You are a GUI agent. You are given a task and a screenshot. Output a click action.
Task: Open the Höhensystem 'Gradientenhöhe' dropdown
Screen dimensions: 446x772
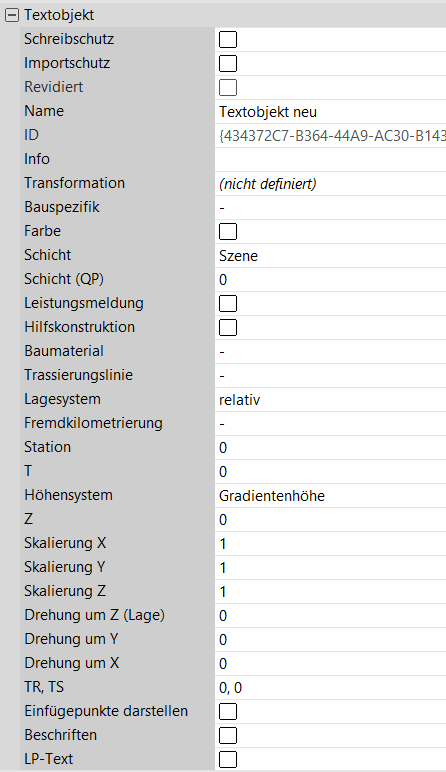coord(330,496)
